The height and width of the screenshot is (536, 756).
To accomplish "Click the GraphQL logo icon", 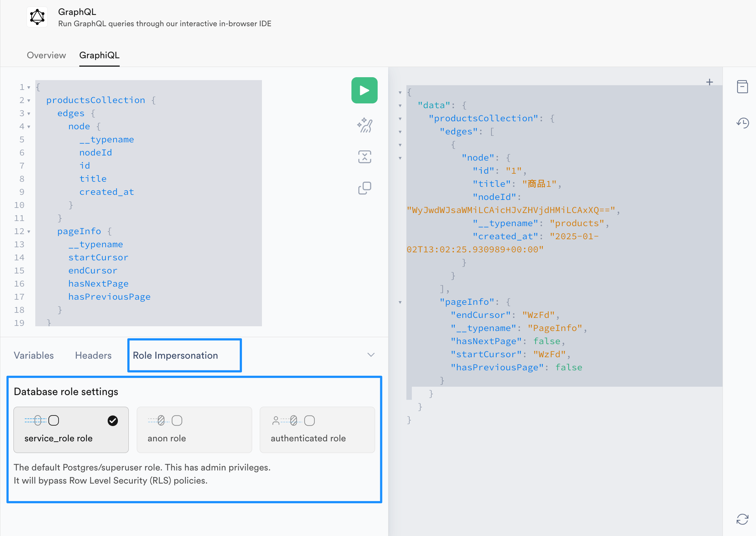I will point(37,17).
